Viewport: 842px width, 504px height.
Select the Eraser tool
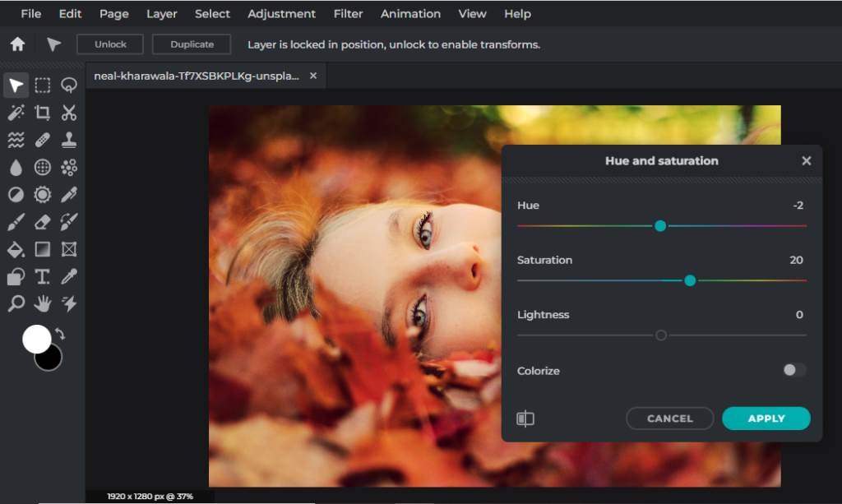click(43, 222)
